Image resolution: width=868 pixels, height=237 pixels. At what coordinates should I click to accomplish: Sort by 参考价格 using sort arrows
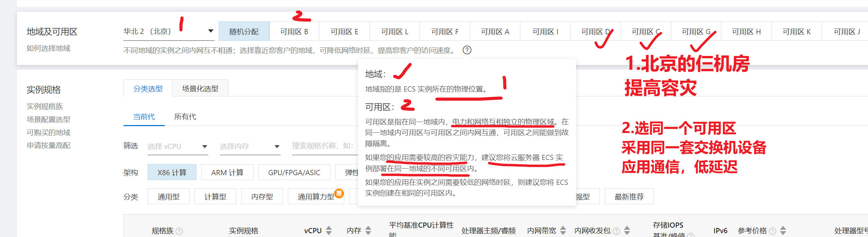(783, 230)
